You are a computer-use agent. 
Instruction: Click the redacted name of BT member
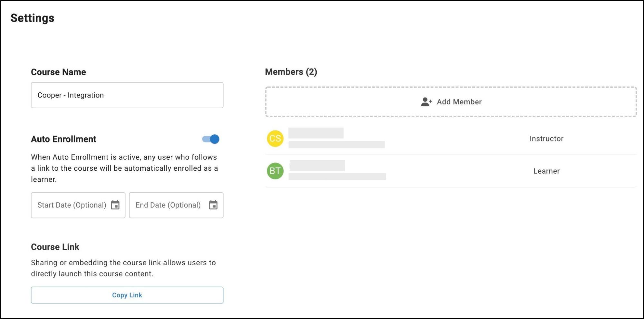[x=317, y=165]
